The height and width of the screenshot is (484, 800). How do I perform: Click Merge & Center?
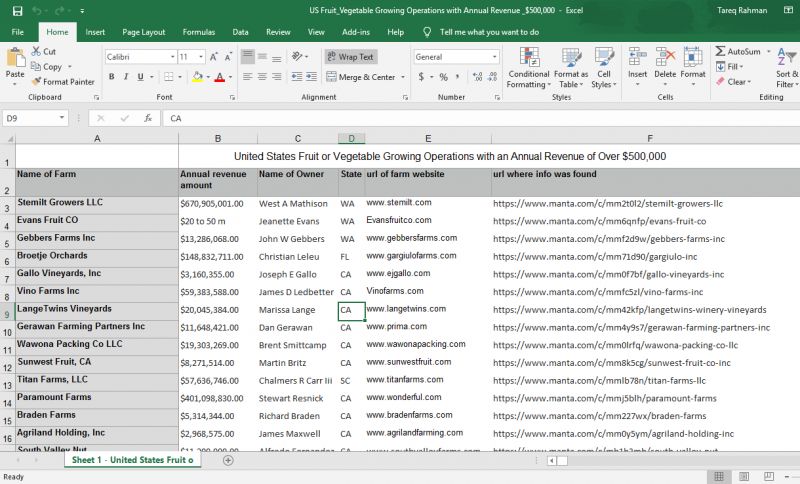pyautogui.click(x=361, y=77)
